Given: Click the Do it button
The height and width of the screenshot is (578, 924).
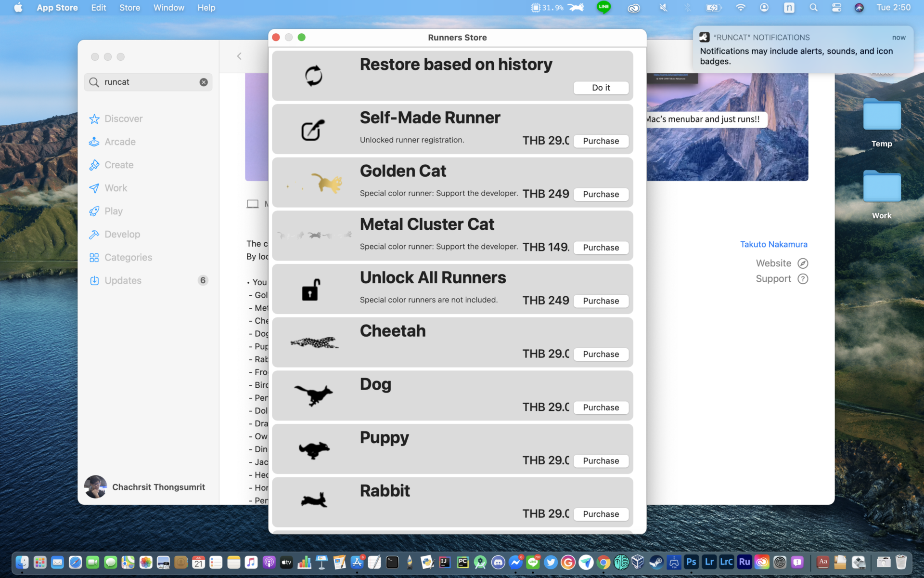Looking at the screenshot, I should pos(601,88).
